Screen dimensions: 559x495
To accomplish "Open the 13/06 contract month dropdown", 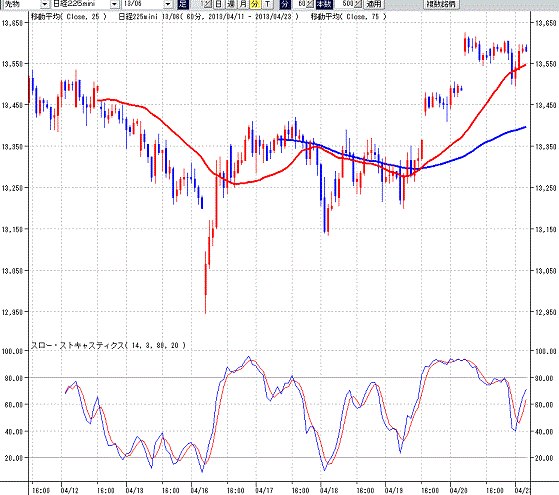I will [x=168, y=4].
